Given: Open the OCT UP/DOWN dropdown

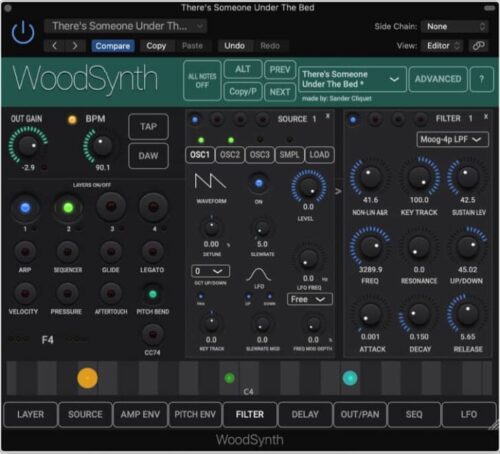Looking at the screenshot, I should click(210, 271).
